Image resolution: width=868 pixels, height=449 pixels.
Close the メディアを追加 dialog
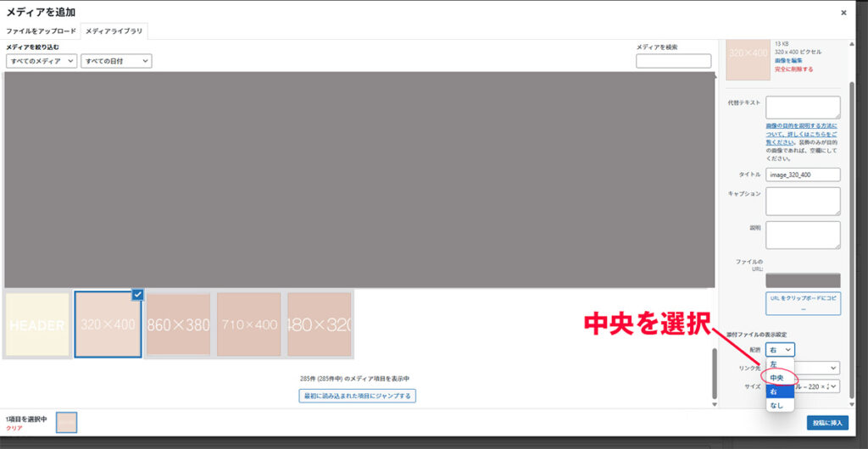[x=843, y=13]
